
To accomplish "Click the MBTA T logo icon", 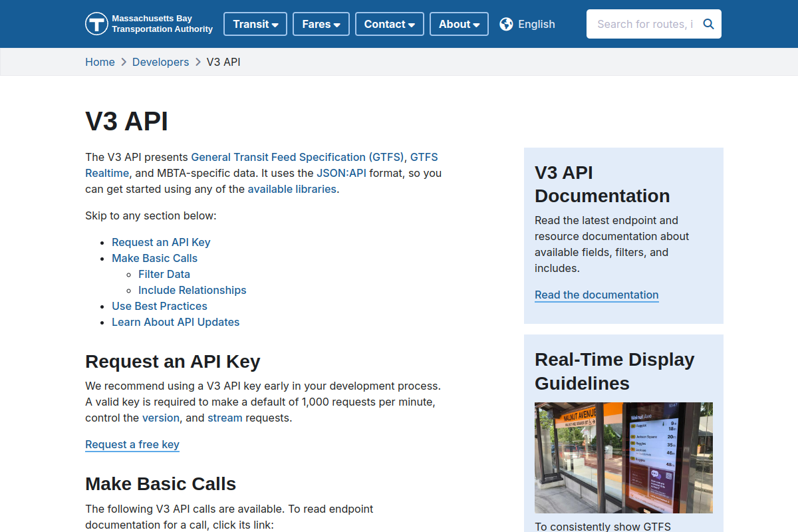I will tap(96, 24).
